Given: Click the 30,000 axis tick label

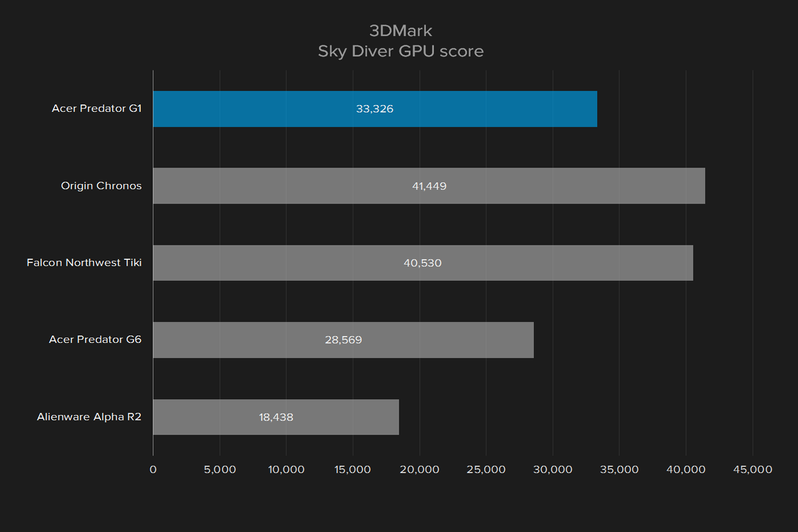Looking at the screenshot, I should (553, 469).
